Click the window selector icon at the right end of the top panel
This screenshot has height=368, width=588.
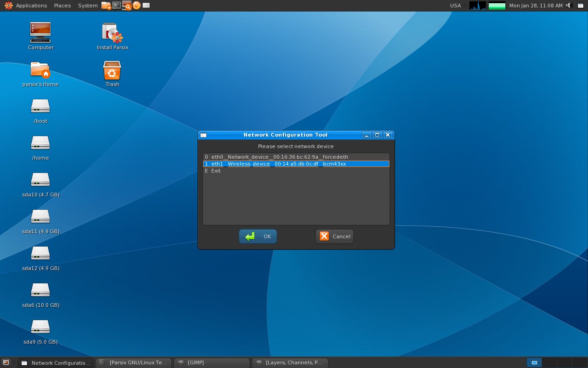581,6
